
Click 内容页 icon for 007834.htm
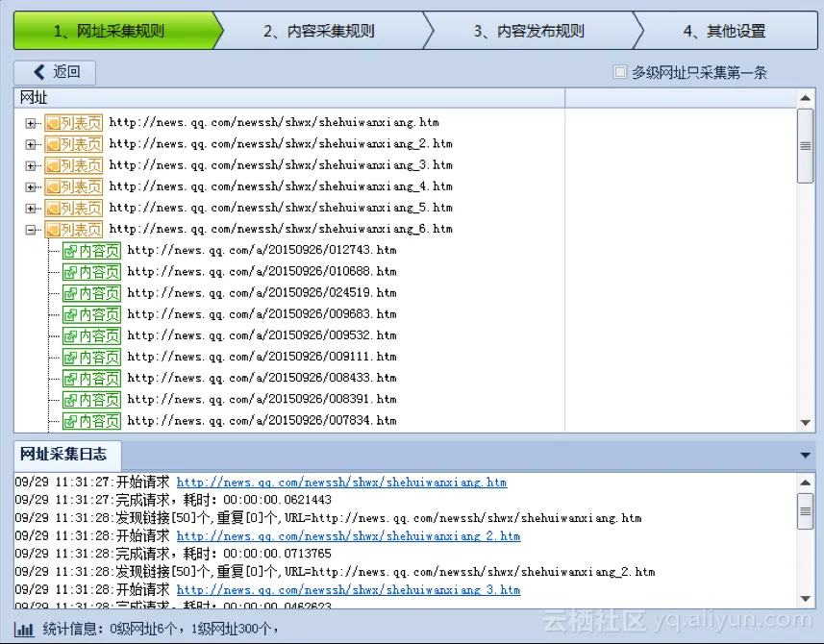click(92, 421)
